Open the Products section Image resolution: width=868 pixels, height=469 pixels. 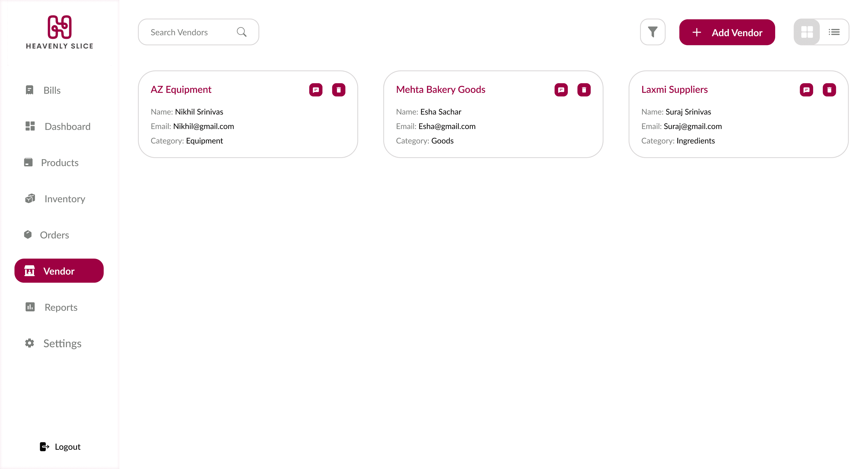click(59, 163)
